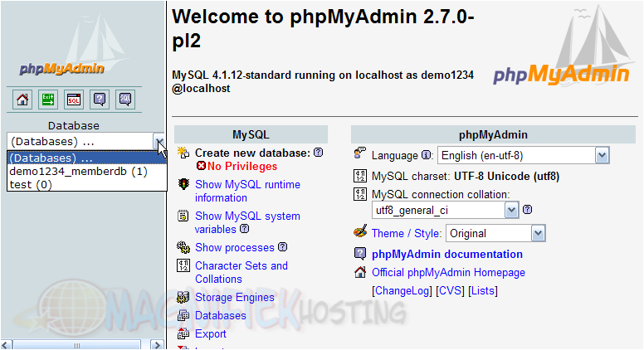This screenshot has height=350, width=644.
Task: Go to the Home icon in sidebar
Action: click(22, 100)
